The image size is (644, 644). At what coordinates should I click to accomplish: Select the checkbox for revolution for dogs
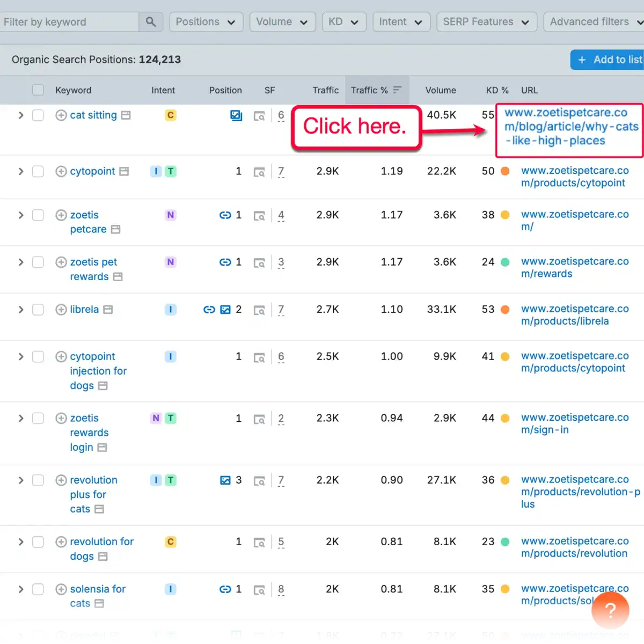pyautogui.click(x=38, y=542)
